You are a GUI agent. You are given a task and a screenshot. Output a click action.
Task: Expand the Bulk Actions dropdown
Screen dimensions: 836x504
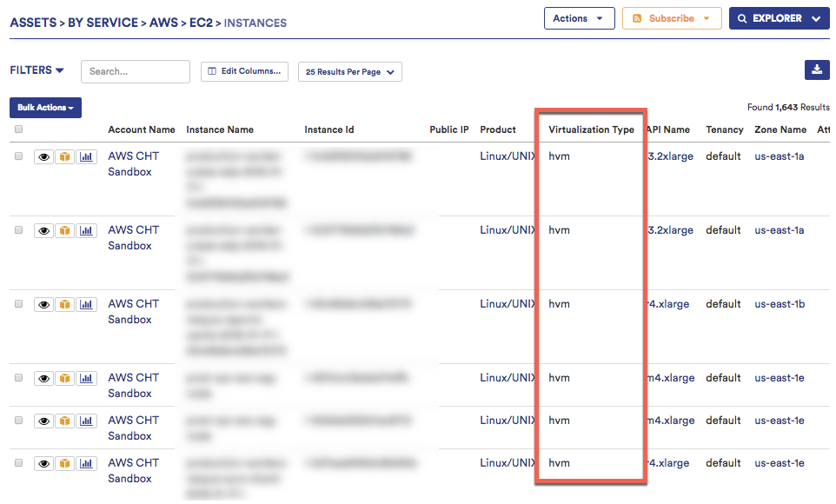click(45, 107)
